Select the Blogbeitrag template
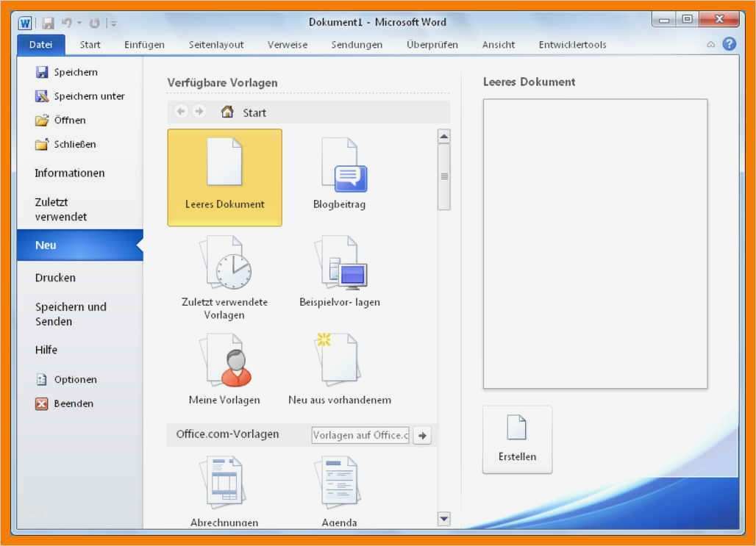756x546 pixels. [x=340, y=174]
